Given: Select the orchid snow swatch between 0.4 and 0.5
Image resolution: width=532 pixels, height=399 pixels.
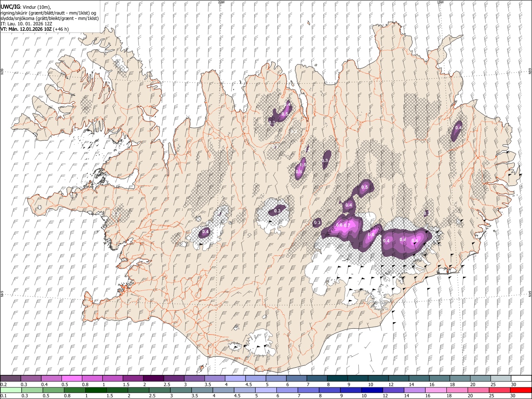Looking at the screenshot, I should 52,379.
